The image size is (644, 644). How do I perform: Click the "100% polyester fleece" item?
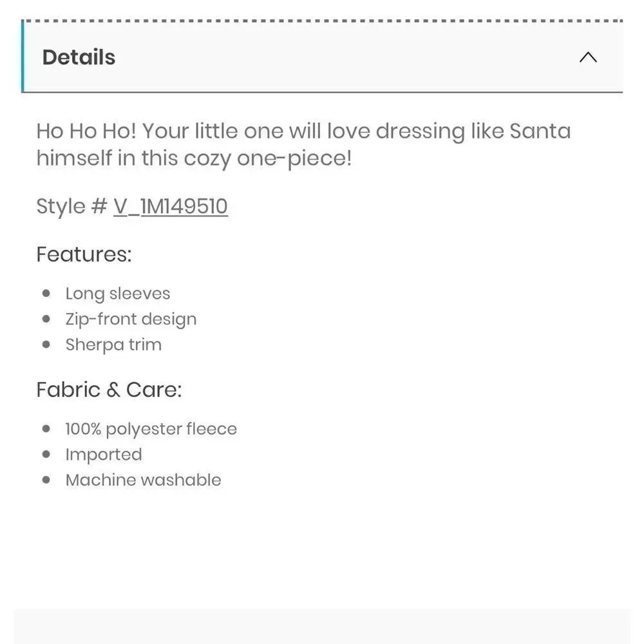pos(151,429)
